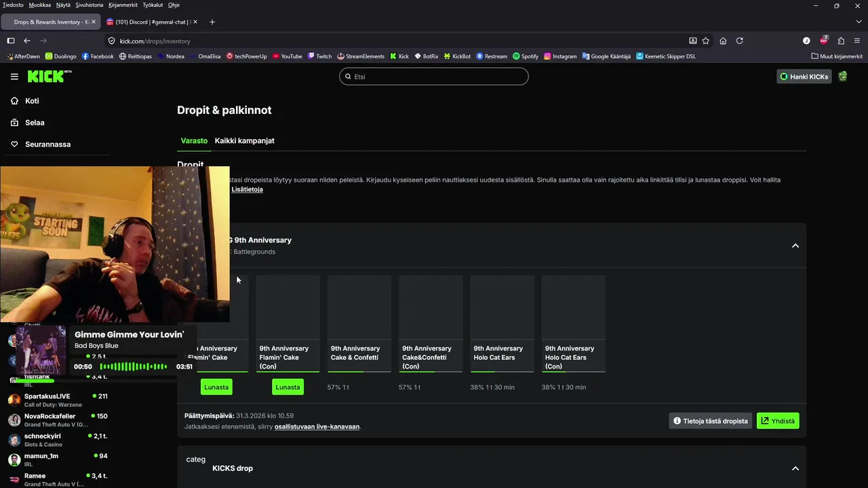Click Tietoja tästä dropista button

[x=711, y=421]
